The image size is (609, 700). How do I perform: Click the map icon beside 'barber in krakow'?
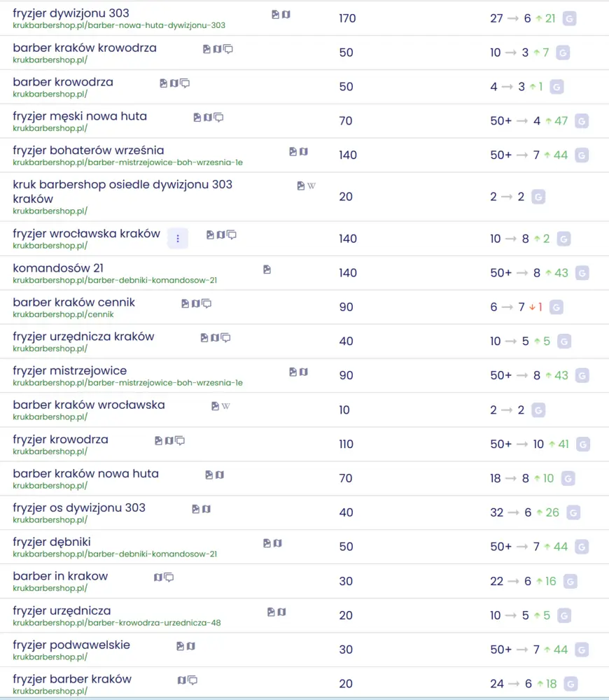tap(158, 577)
